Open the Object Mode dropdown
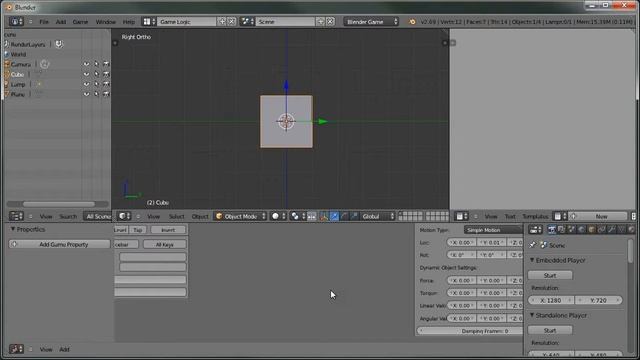640x360 pixels. coord(240,216)
